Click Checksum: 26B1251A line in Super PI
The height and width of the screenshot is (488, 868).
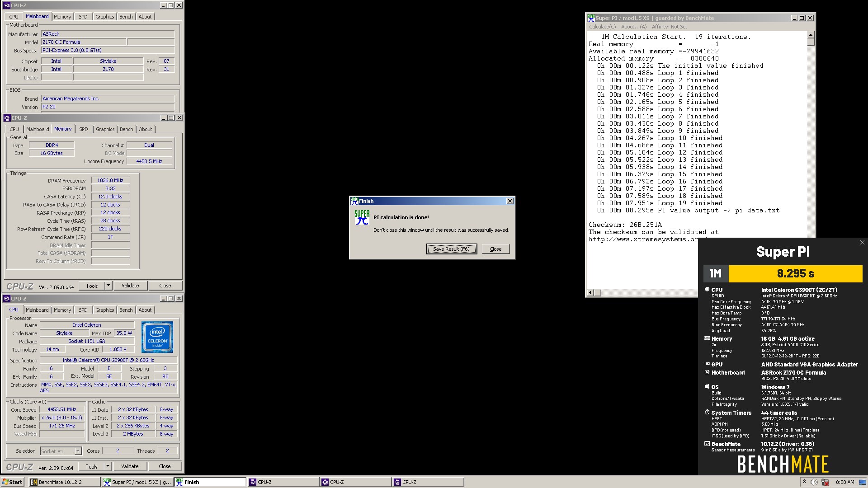tap(625, 225)
